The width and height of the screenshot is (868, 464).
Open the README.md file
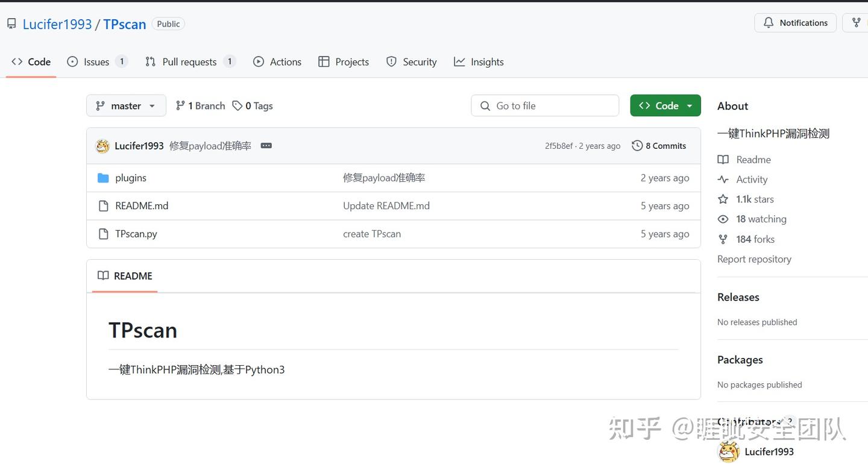(x=142, y=205)
